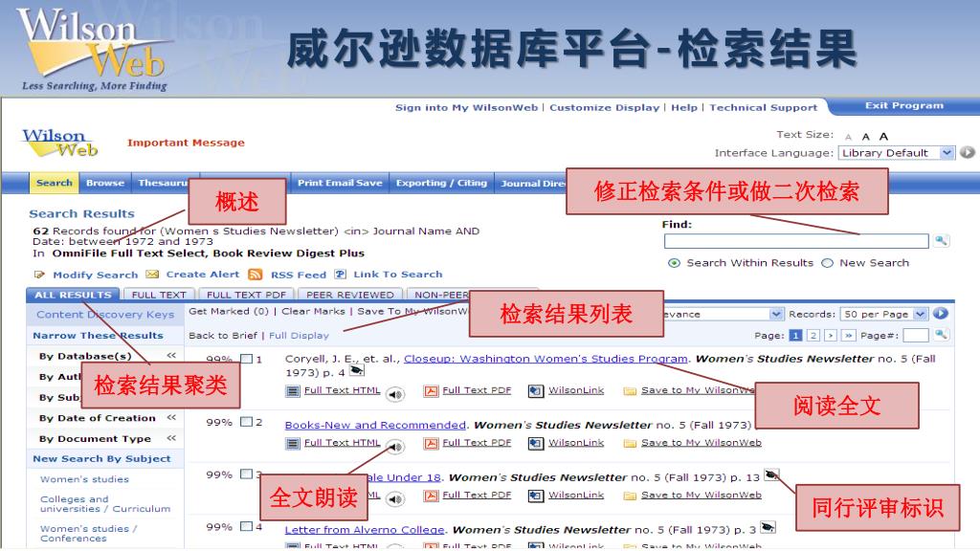Expand By Document Type section
The height and width of the screenshot is (551, 980).
(x=171, y=438)
